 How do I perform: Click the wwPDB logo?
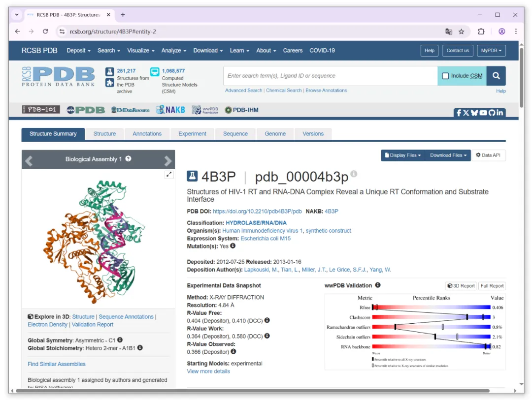pos(86,110)
